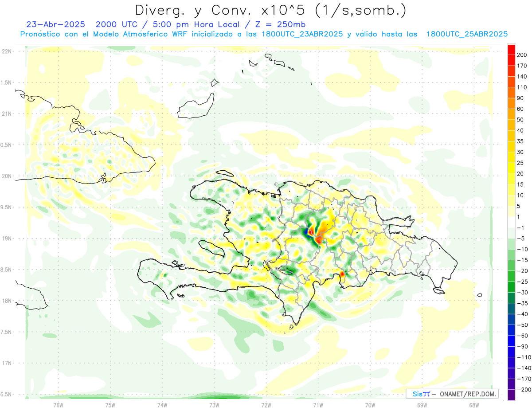The image size is (532, 411).
Task: Click the "-25" color scale label
Action: tap(522, 282)
